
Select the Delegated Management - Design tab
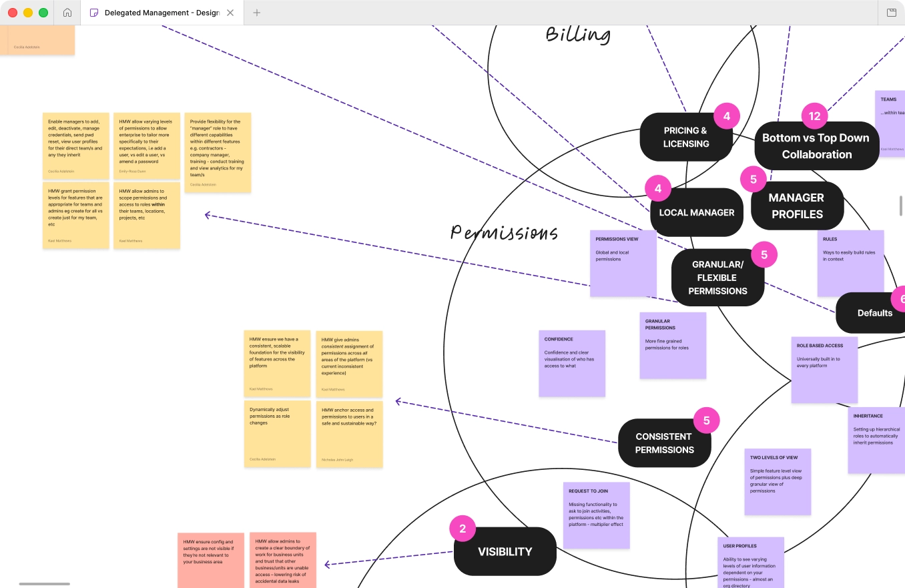(162, 13)
